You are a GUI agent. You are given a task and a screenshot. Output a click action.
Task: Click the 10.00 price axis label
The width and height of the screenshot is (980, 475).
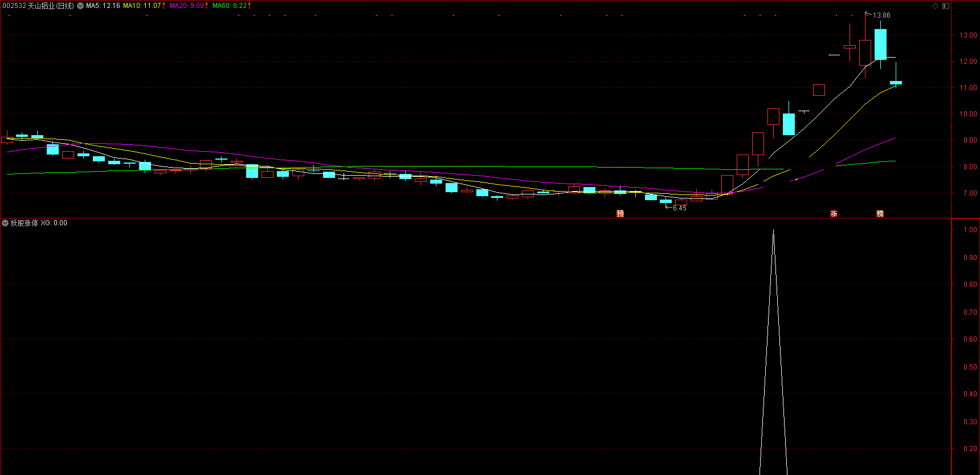tap(968, 114)
